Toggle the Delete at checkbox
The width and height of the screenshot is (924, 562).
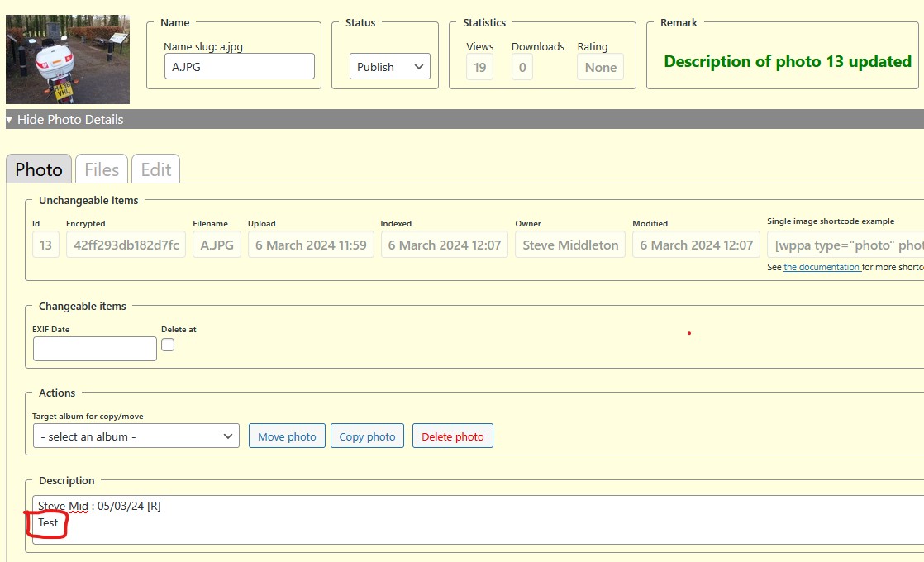pyautogui.click(x=168, y=345)
